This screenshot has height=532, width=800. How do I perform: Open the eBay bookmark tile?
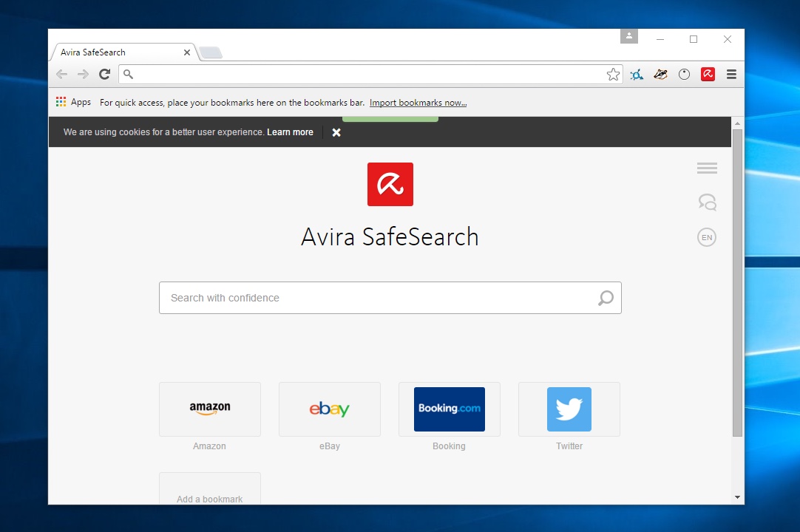tap(330, 409)
